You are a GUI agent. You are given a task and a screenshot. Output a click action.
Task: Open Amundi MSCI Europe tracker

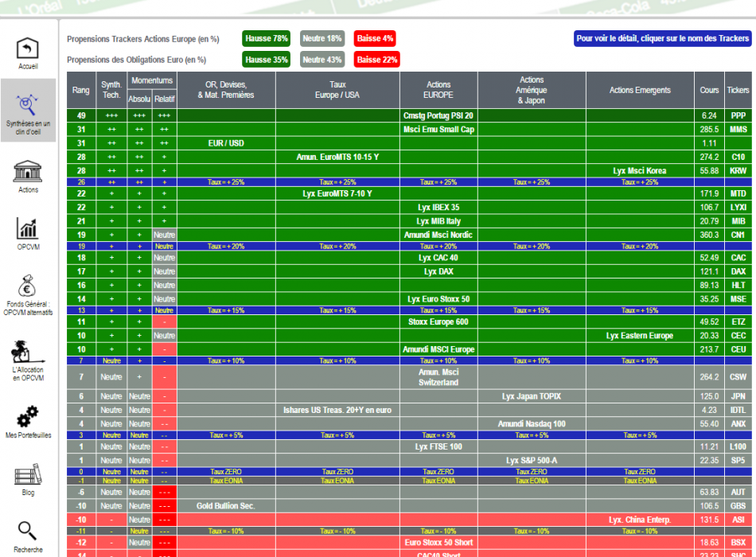click(x=438, y=349)
